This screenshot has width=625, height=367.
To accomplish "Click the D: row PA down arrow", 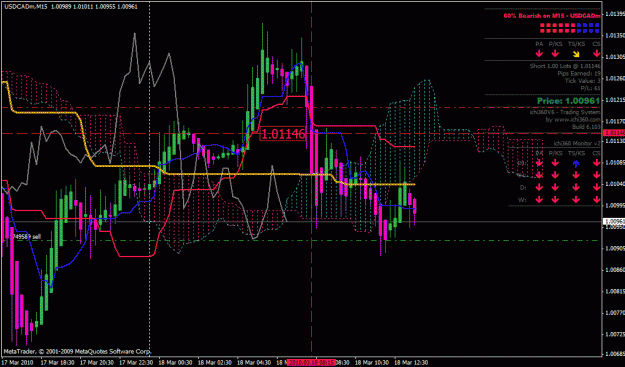I will click(539, 187).
